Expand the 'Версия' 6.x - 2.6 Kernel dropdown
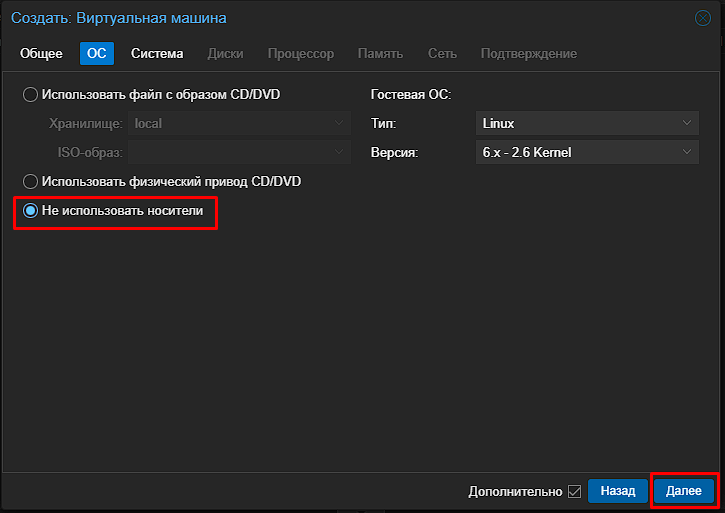 pyautogui.click(x=587, y=152)
